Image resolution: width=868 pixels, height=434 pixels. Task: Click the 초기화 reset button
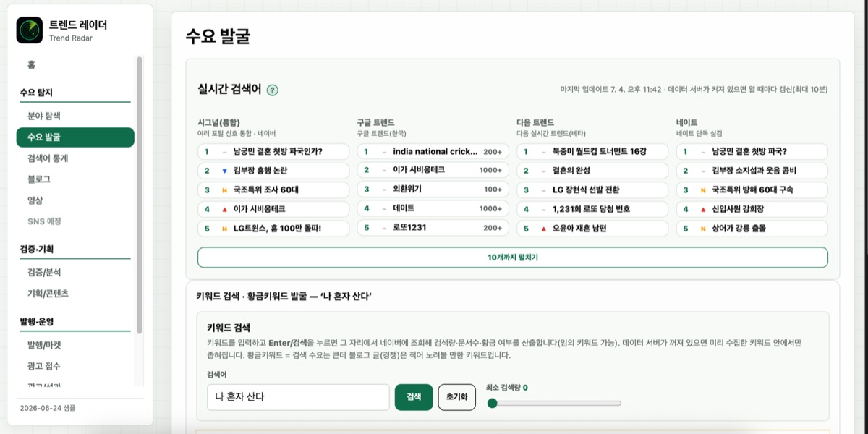click(457, 397)
